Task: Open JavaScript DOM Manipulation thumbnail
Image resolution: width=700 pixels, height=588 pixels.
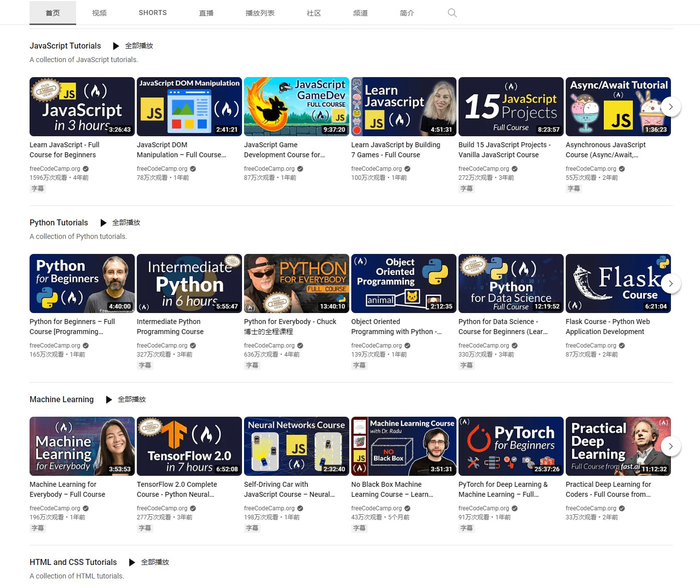Action: (x=189, y=107)
